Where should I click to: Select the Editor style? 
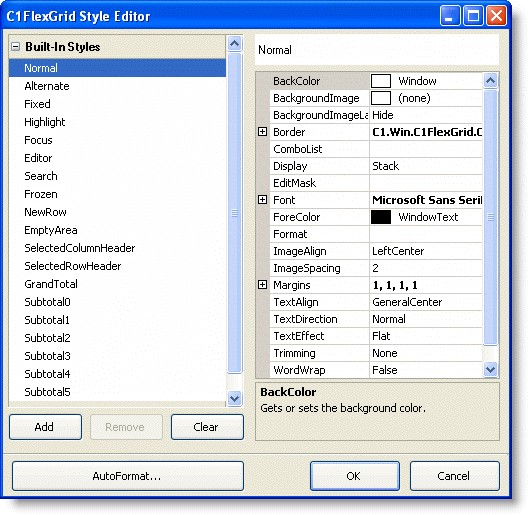pyautogui.click(x=117, y=158)
